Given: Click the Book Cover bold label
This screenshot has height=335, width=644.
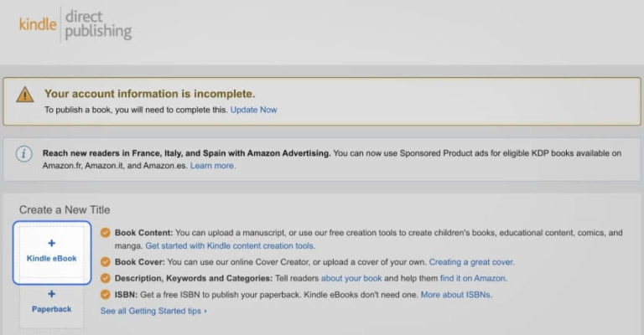Looking at the screenshot, I should click(140, 261).
